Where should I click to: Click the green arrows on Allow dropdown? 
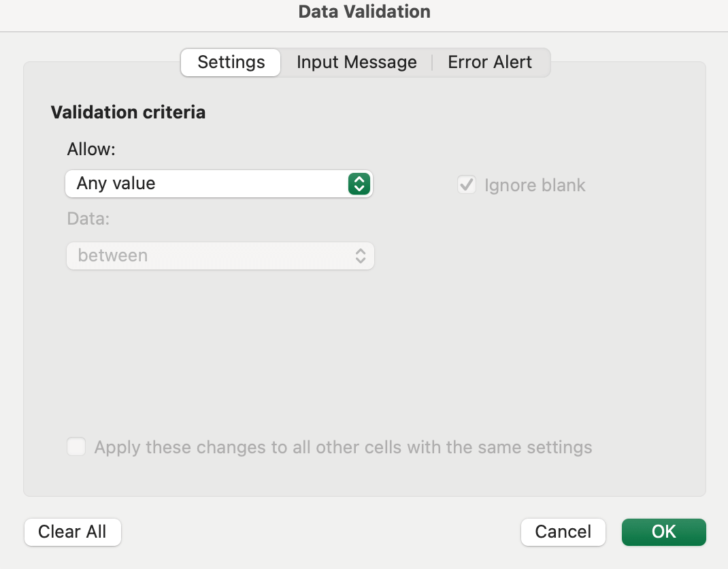click(x=359, y=184)
